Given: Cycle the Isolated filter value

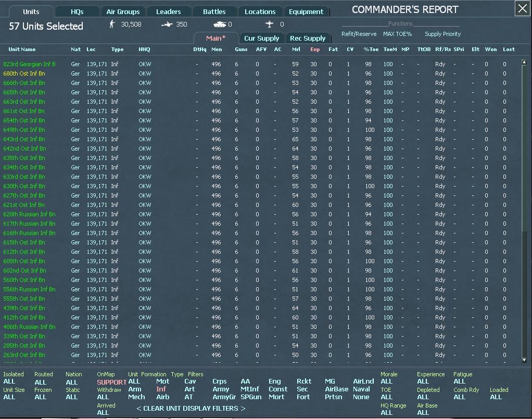Looking at the screenshot, I should tap(9, 381).
